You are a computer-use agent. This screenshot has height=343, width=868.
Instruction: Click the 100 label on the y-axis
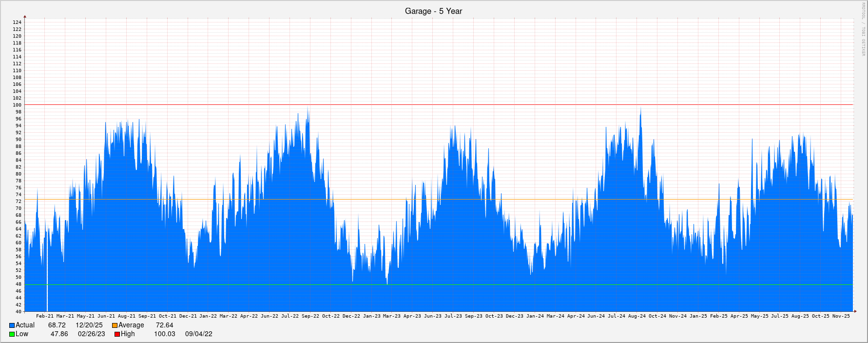click(x=17, y=105)
